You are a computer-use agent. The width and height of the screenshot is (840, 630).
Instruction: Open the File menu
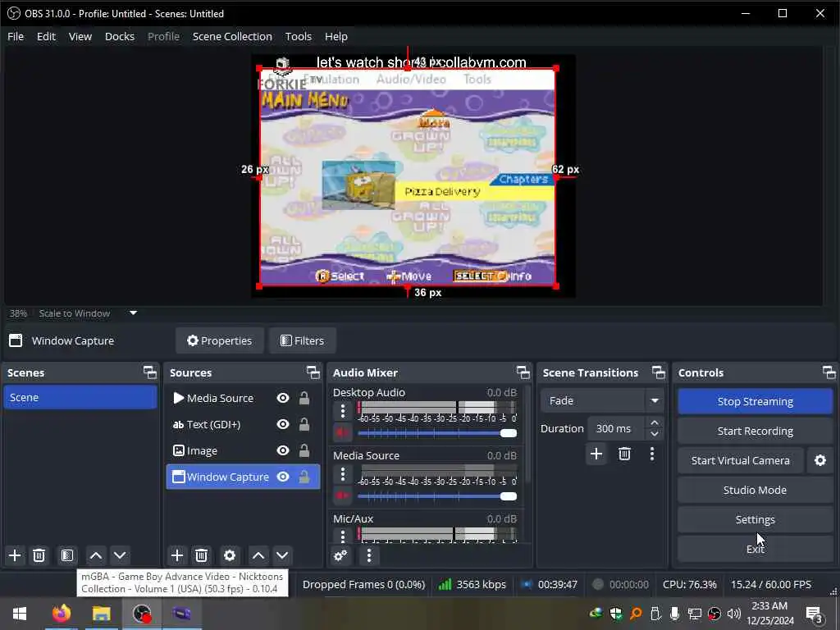pos(16,36)
